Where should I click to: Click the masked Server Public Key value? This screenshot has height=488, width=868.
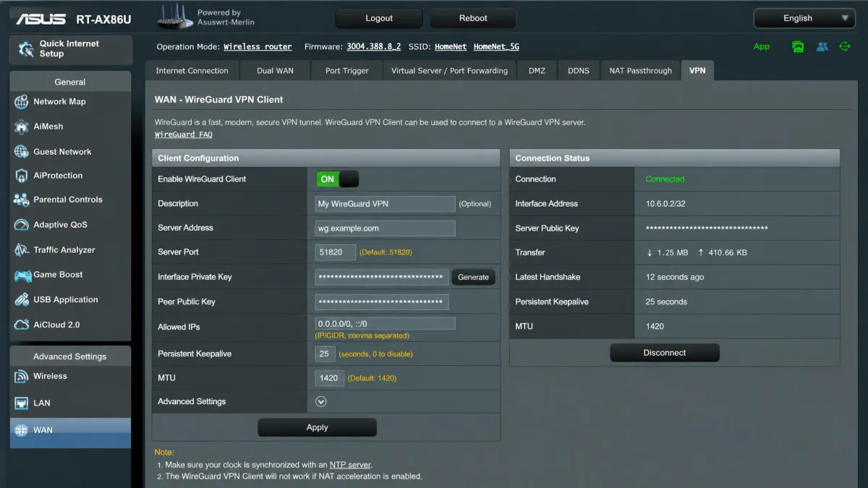707,228
